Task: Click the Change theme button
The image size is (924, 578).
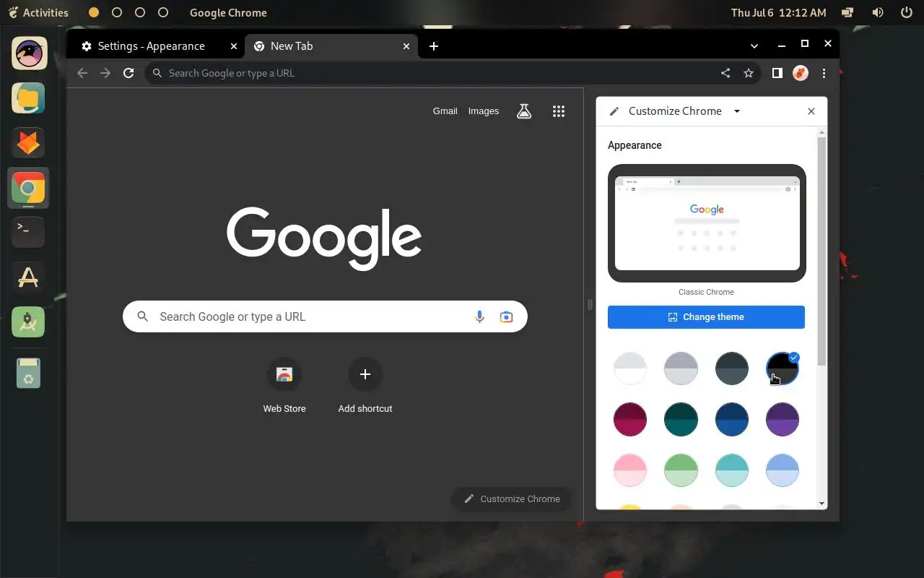Action: point(706,317)
